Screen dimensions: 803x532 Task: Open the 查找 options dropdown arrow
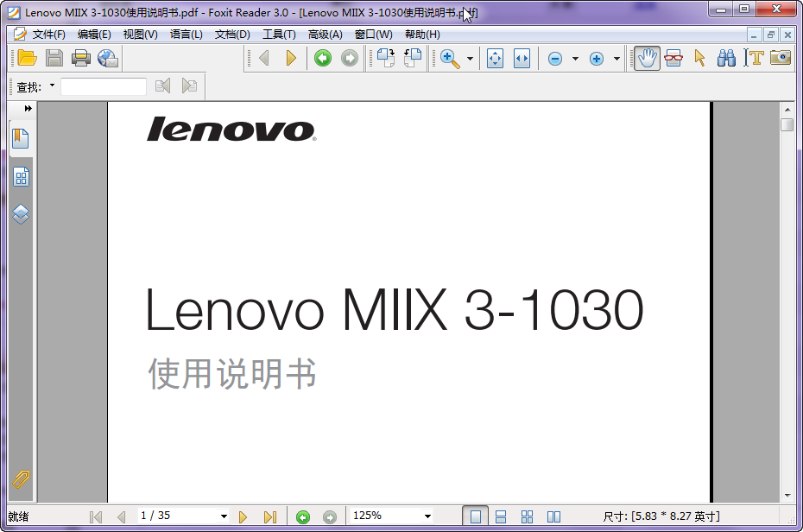52,85
